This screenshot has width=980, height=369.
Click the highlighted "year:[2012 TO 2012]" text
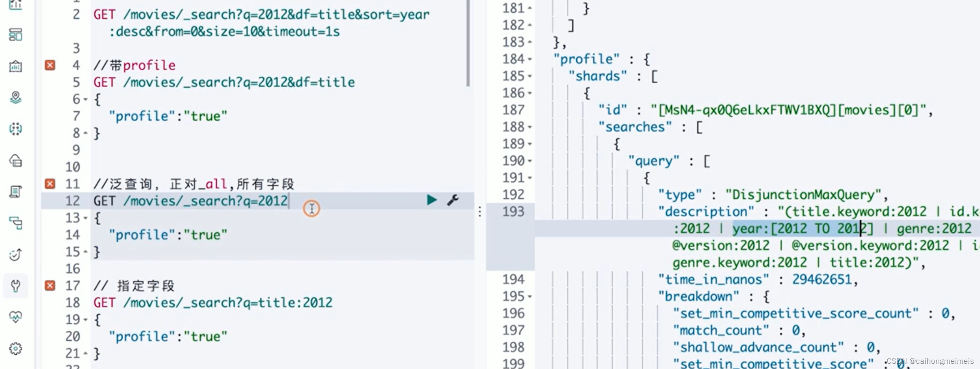(802, 229)
